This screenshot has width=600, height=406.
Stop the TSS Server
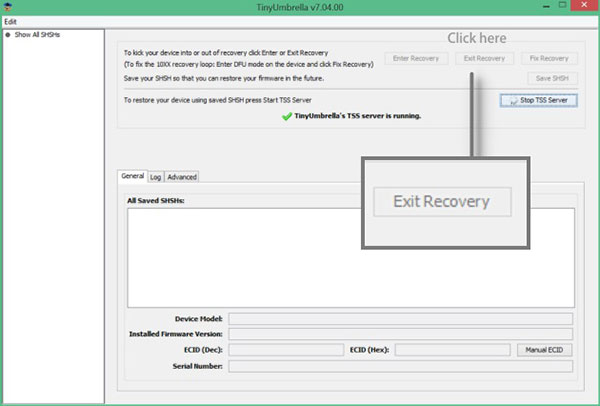(539, 100)
